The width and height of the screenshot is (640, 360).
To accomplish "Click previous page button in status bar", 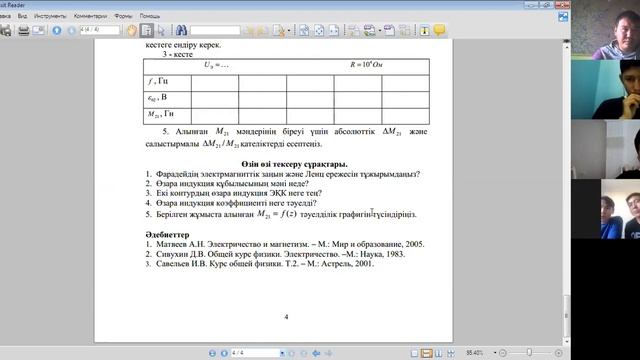I will 224,353.
